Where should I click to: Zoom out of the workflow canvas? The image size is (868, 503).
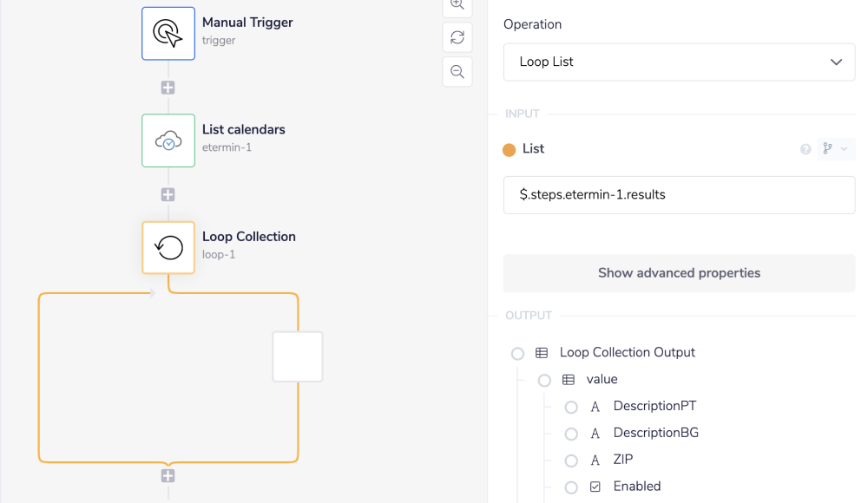[x=457, y=71]
